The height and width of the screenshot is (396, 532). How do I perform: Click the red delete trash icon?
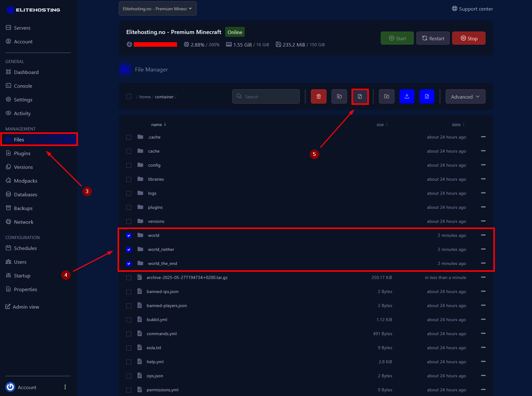319,96
